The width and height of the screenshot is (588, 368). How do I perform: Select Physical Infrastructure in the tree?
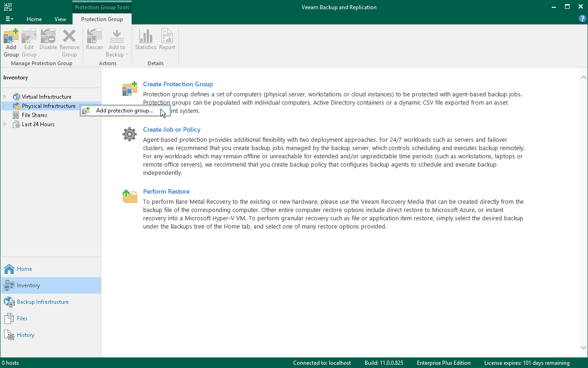49,106
